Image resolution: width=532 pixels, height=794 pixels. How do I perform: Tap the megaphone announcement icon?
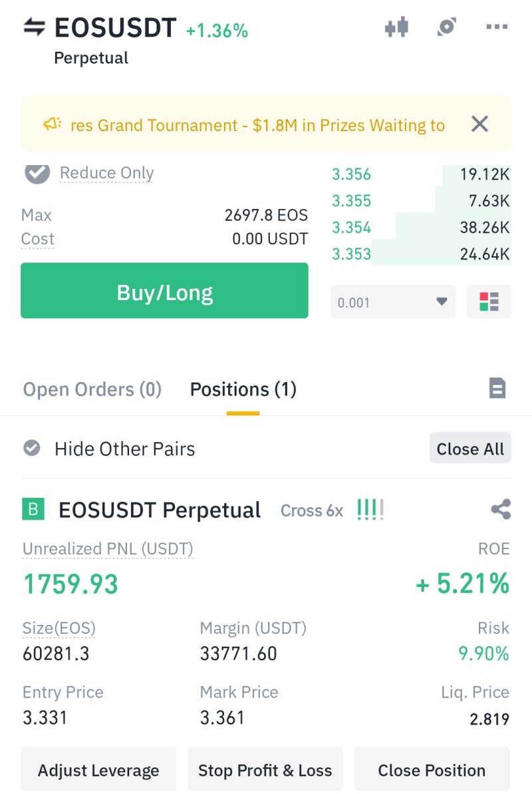pos(52,124)
